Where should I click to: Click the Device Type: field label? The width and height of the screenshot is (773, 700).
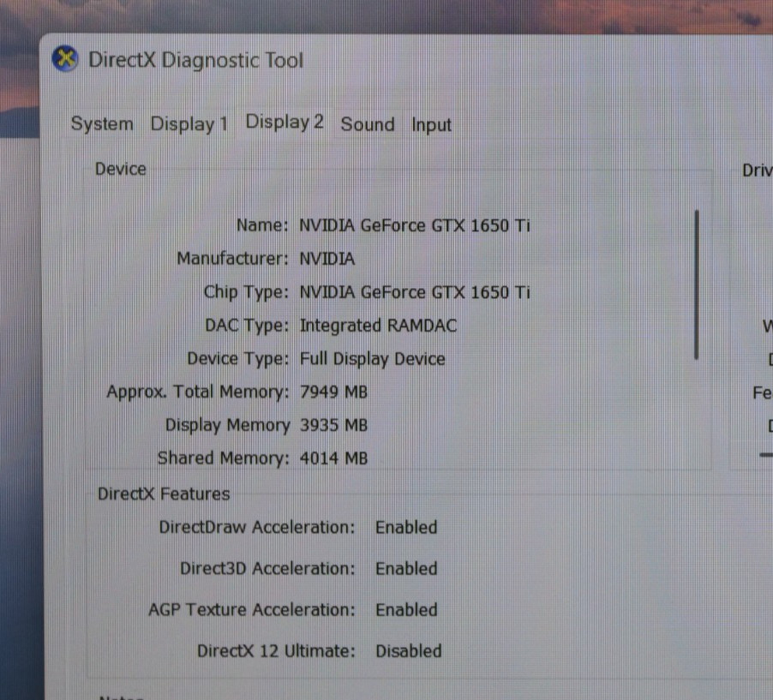(x=237, y=359)
